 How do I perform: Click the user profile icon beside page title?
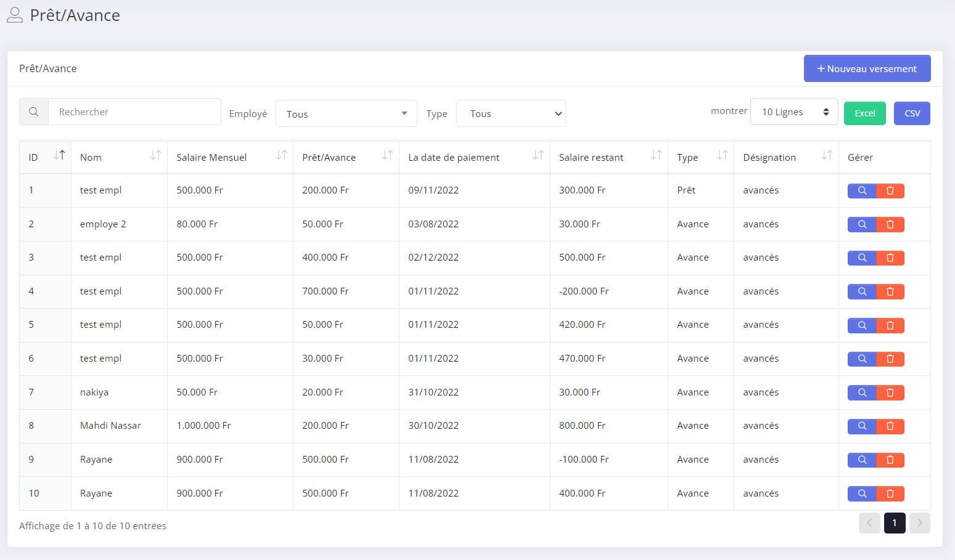15,15
